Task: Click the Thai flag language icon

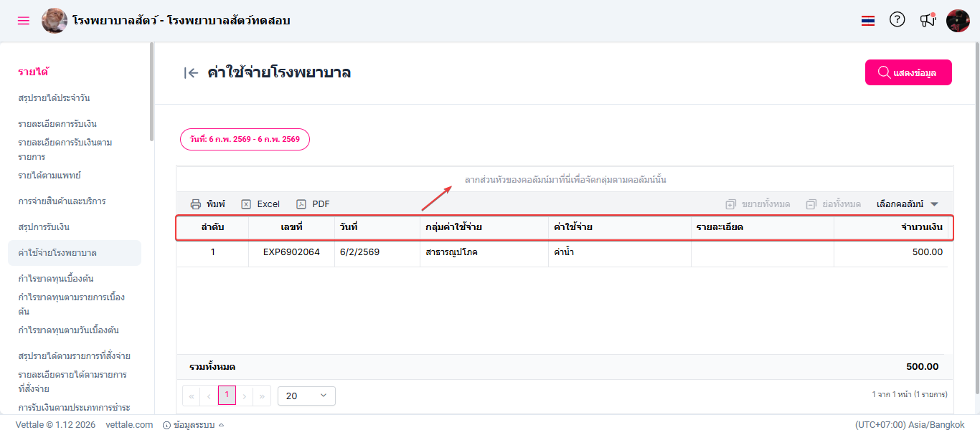Action: [x=868, y=21]
